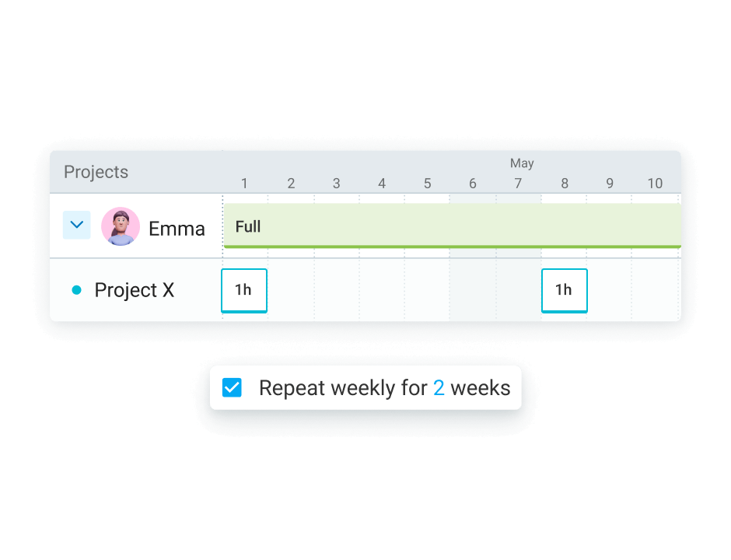Select day 5 in the date header
Screen dimensions: 731x560
[427, 184]
